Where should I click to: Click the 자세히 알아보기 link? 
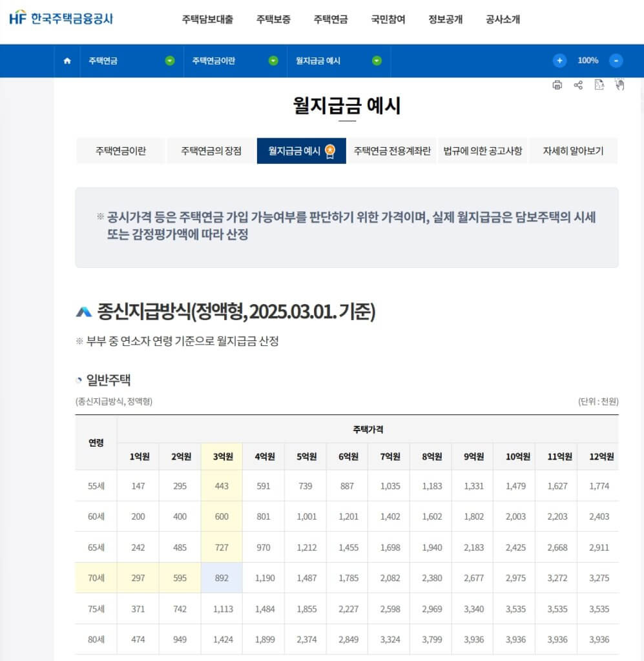coord(572,150)
